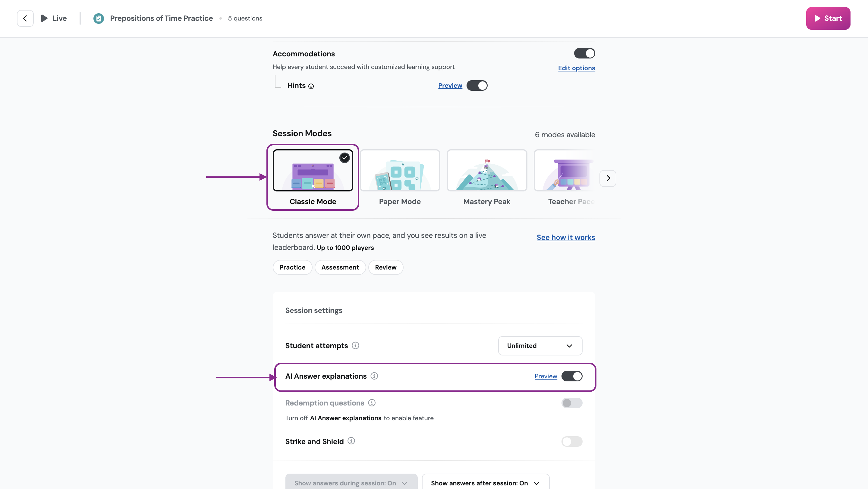Click the AI Answer explanations info icon
This screenshot has height=489, width=868.
point(374,376)
